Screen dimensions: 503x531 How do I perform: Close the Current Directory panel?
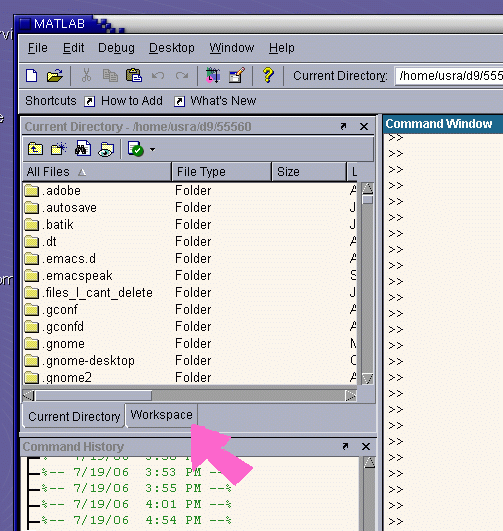pyautogui.click(x=364, y=127)
